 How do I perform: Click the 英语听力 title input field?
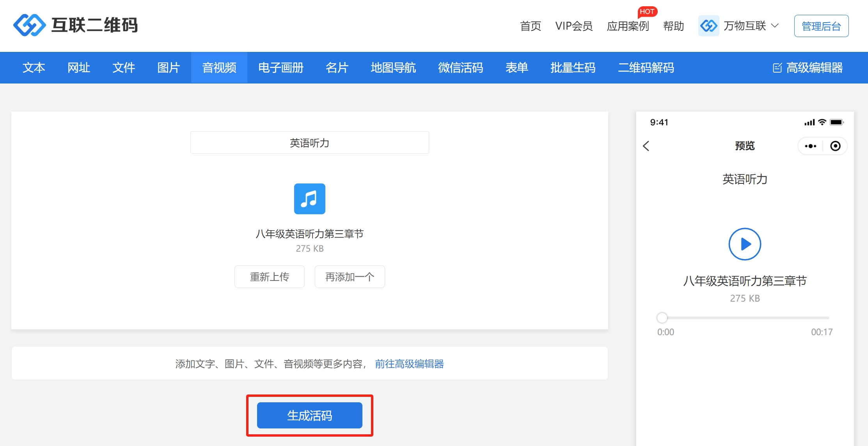click(309, 143)
